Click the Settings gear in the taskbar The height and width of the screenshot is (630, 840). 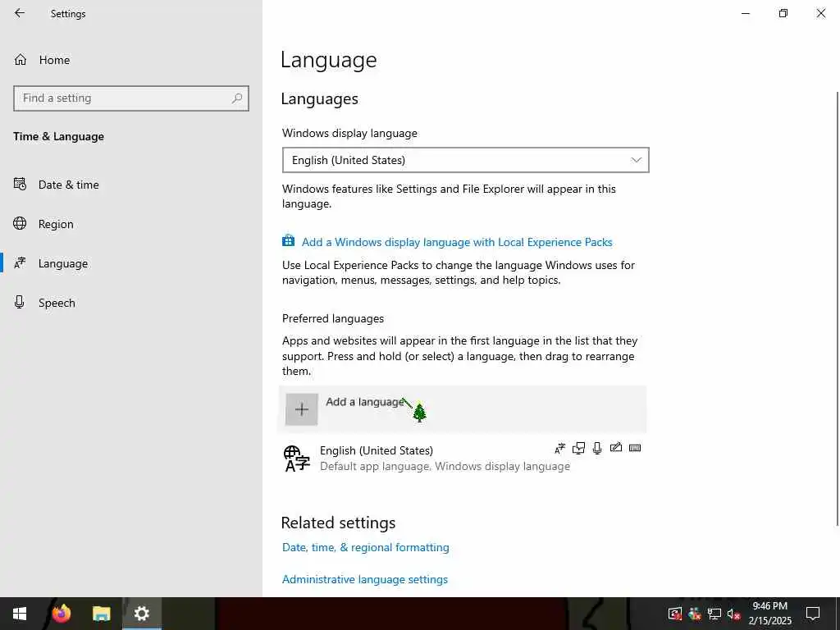[141, 614]
